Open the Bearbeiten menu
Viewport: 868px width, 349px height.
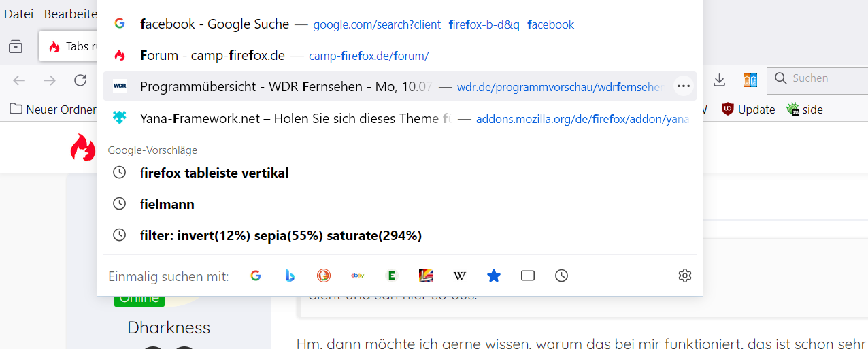click(70, 14)
